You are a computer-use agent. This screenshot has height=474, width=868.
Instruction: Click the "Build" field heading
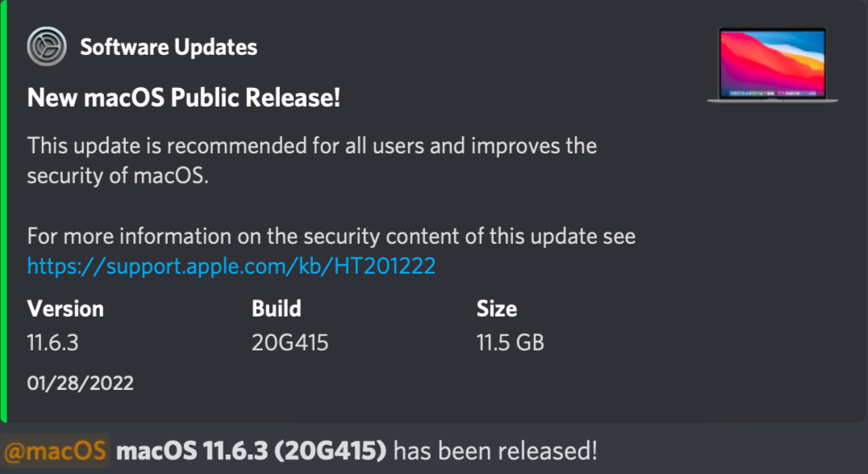coord(276,308)
